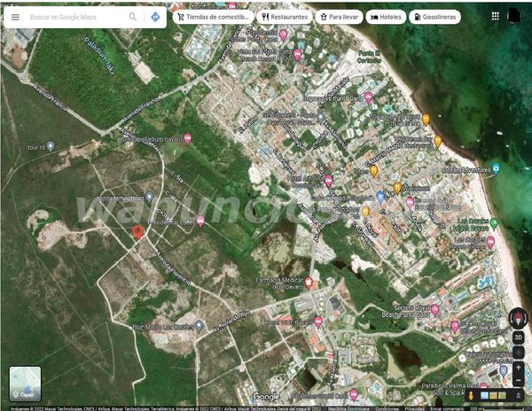Expand the imagery strip with double chevron

[x=517, y=395]
